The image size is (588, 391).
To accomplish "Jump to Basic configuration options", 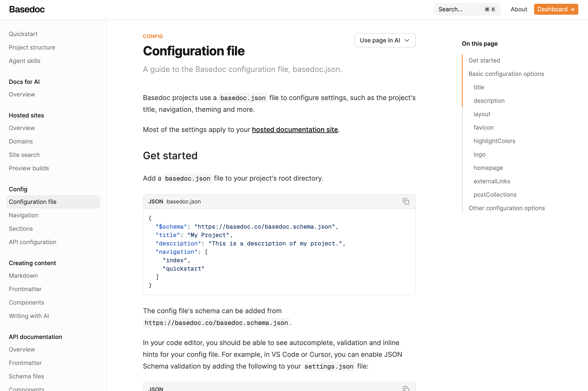I will click(506, 74).
